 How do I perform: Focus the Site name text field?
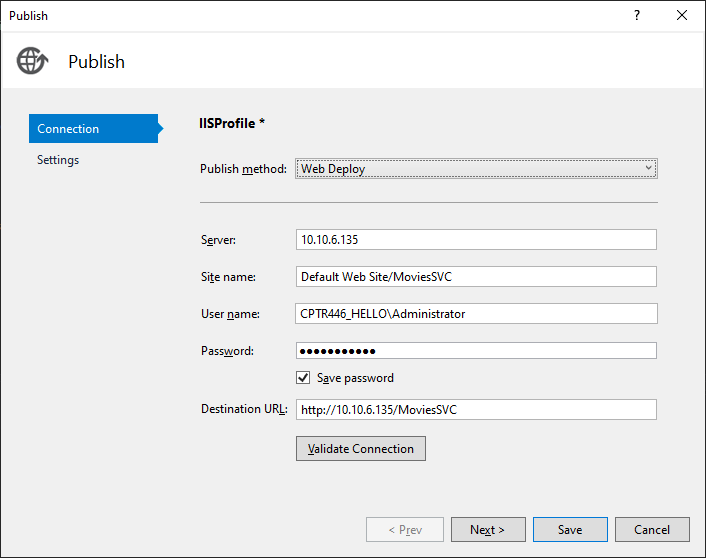[x=476, y=277]
